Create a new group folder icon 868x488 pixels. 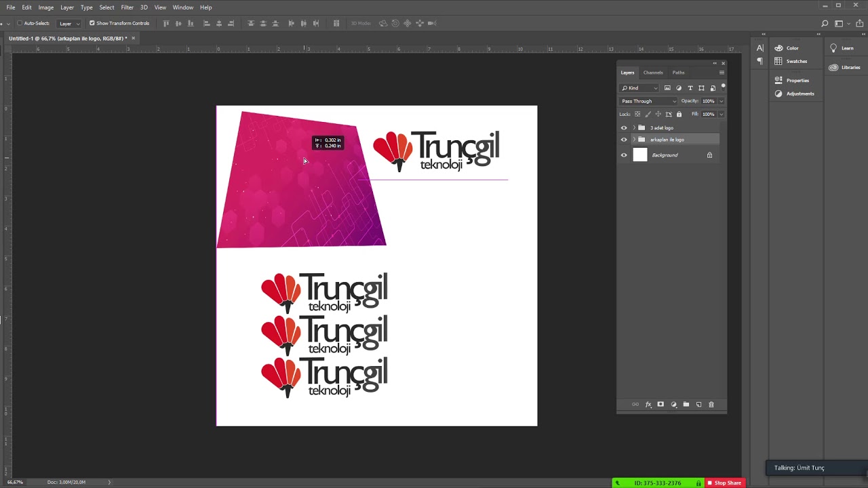click(686, 405)
